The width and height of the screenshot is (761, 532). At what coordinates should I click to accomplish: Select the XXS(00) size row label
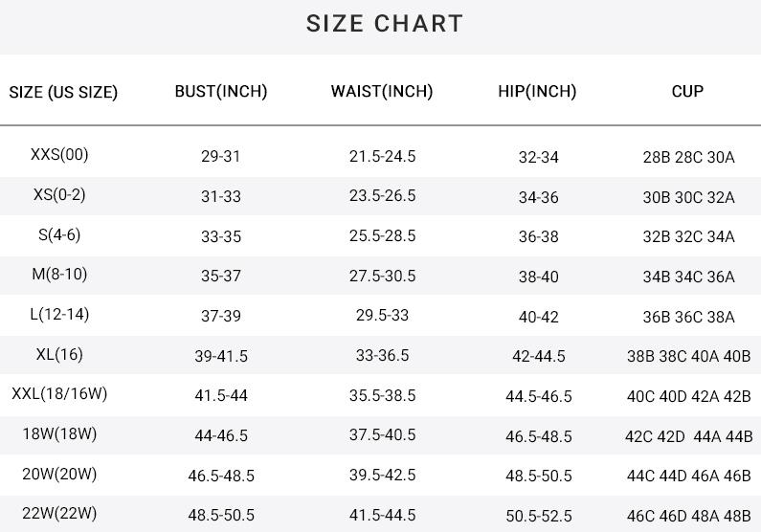click(59, 155)
